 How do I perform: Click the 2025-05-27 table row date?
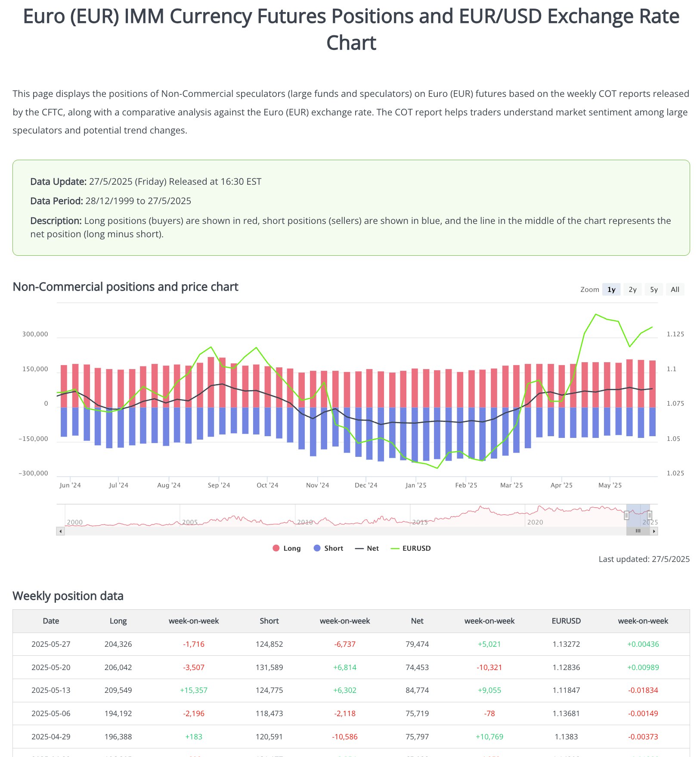click(51, 644)
